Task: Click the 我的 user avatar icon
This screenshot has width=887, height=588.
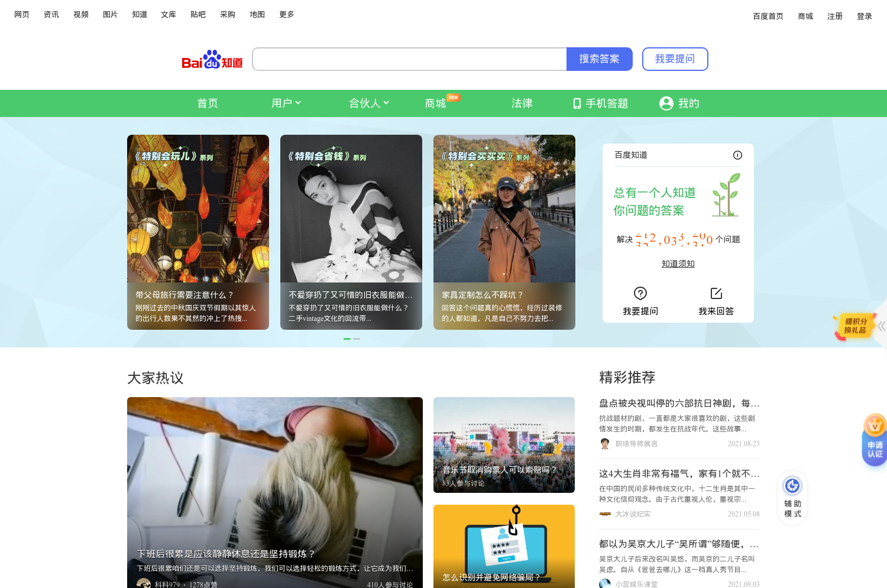Action: pos(666,103)
